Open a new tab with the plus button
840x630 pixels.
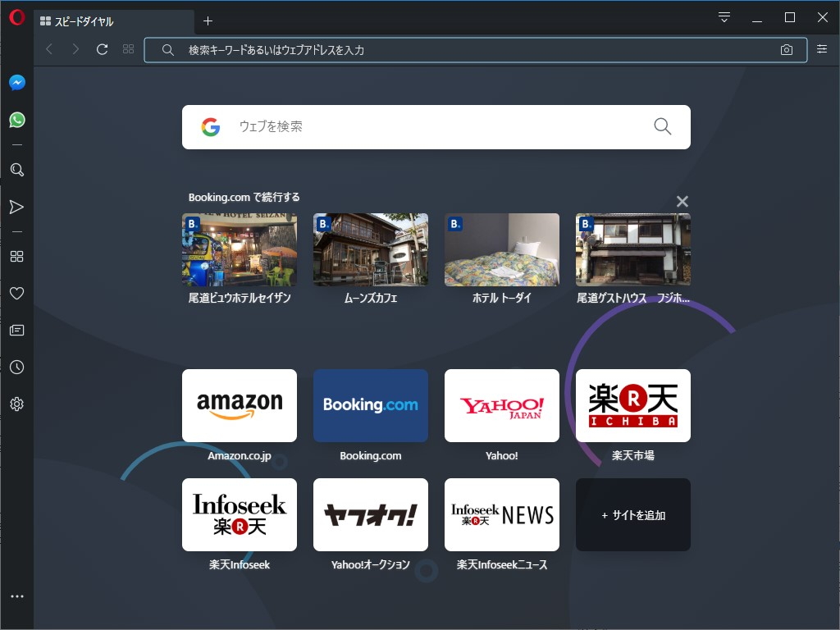[x=208, y=22]
